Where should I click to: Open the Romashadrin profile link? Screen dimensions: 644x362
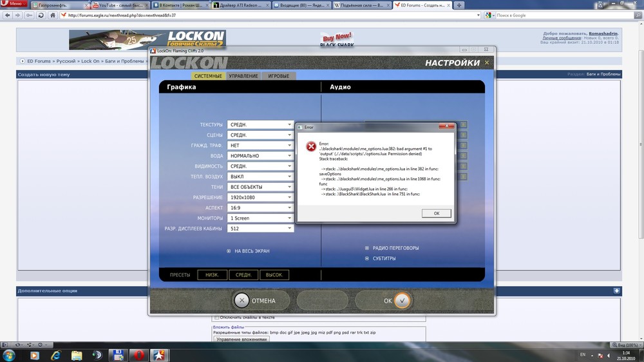pyautogui.click(x=603, y=33)
